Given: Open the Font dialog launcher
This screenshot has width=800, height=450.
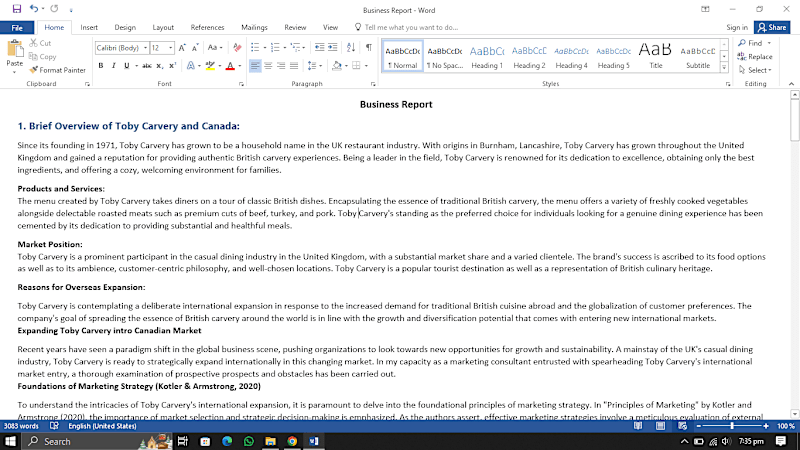Looking at the screenshot, I should click(x=241, y=84).
